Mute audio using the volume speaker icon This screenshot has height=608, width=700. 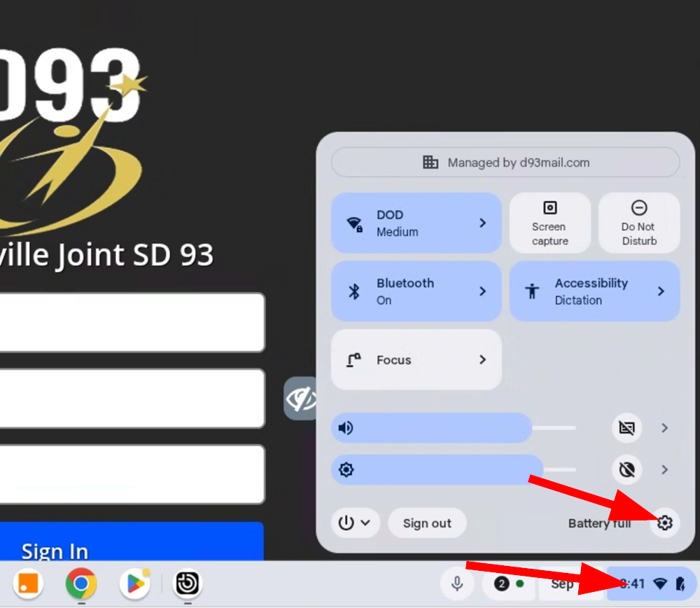point(346,428)
